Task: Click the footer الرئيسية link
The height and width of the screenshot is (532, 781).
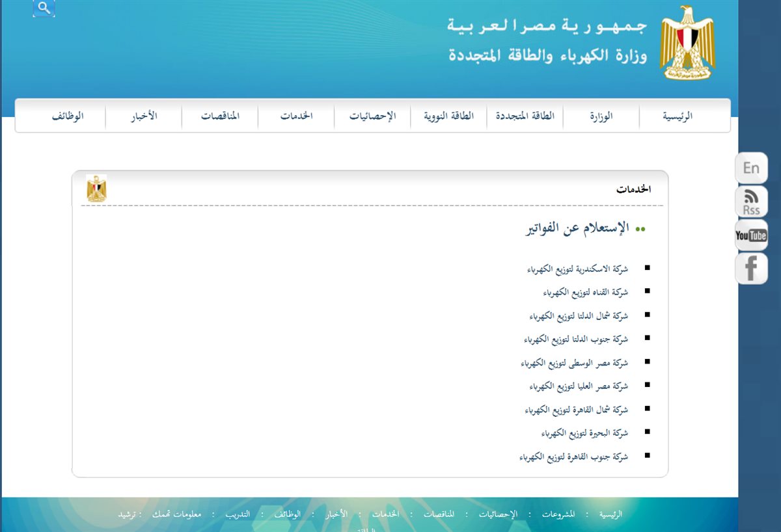Action: (610, 514)
